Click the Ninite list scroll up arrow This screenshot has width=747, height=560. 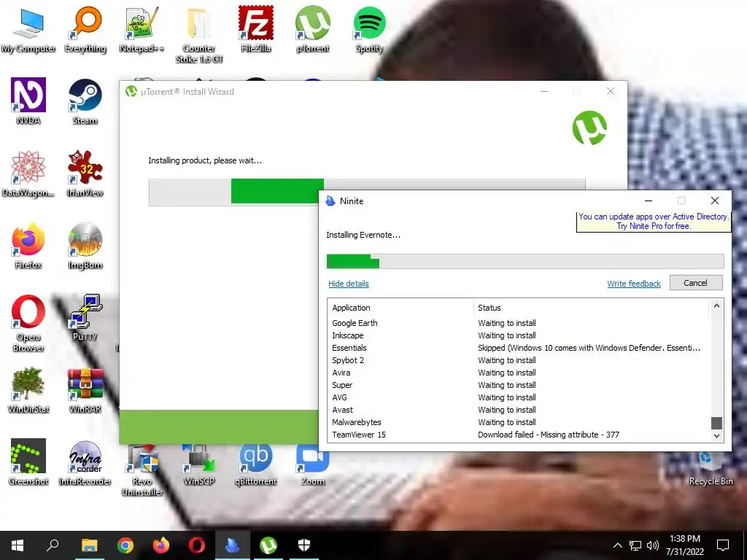[716, 306]
